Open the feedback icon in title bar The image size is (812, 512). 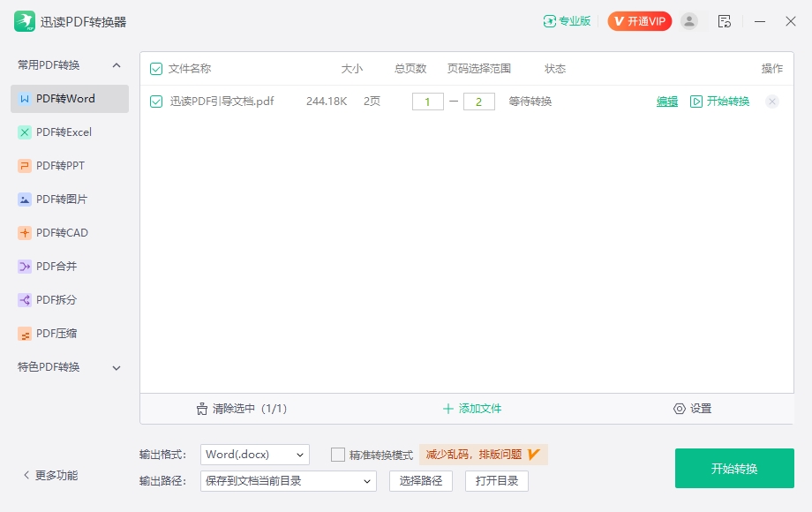pos(725,21)
